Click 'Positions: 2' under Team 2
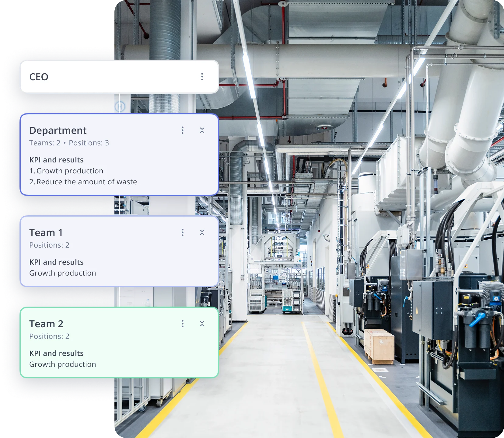 [x=49, y=336]
